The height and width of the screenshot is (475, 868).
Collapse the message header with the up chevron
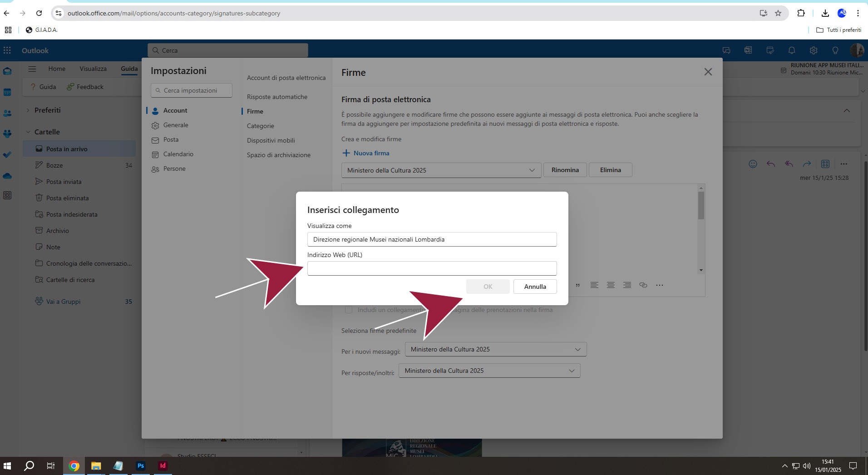pyautogui.click(x=847, y=111)
